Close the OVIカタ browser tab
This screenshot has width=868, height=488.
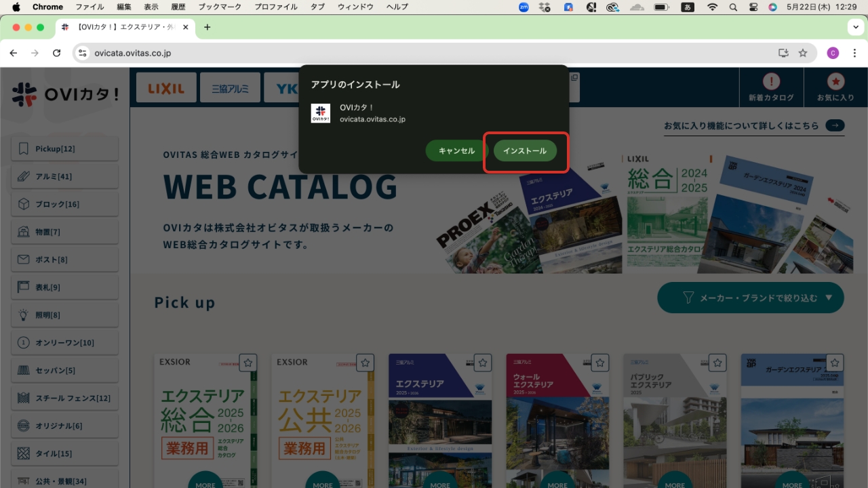coord(185,27)
